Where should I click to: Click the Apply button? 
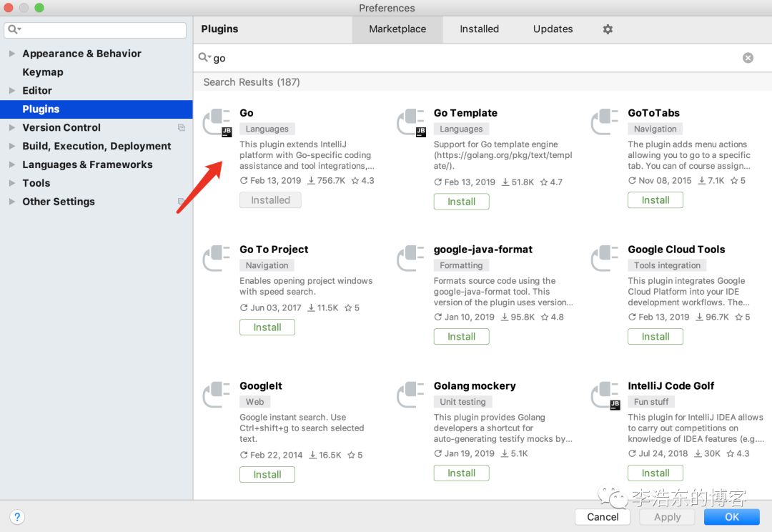pos(667,517)
